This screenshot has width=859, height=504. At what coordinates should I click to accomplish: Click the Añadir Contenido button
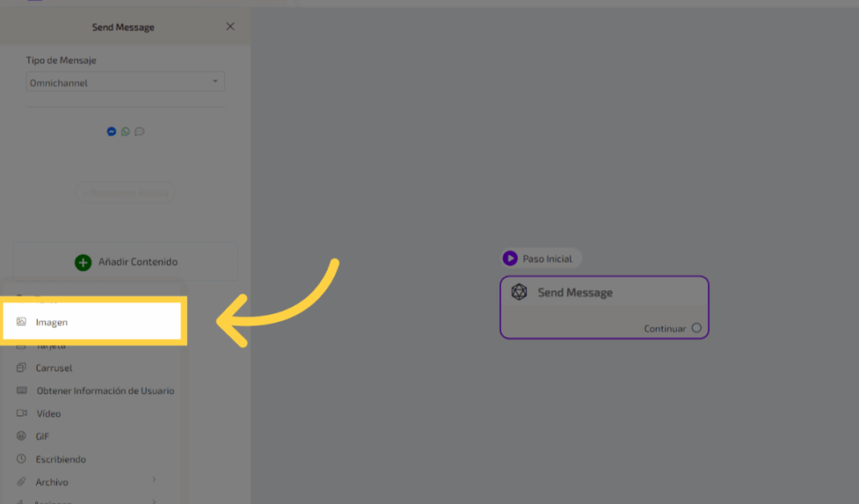pos(125,262)
